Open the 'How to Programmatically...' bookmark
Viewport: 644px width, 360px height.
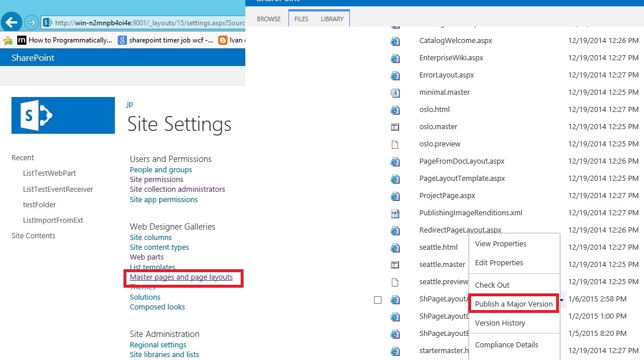[x=65, y=40]
